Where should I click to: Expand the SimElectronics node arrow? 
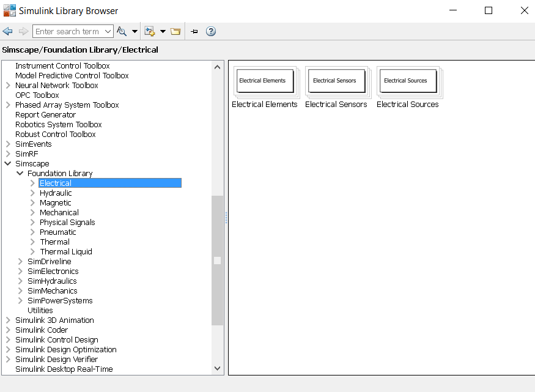tap(20, 272)
